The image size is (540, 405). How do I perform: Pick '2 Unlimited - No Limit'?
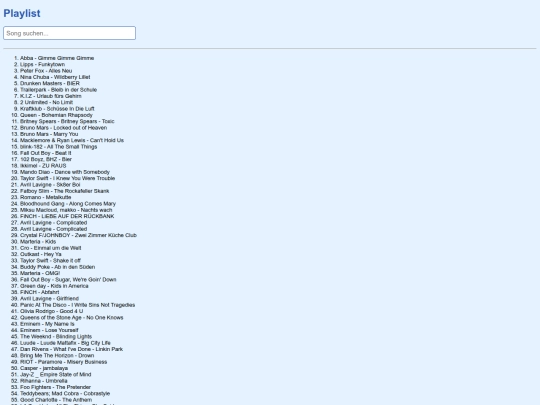pyautogui.click(x=46, y=102)
